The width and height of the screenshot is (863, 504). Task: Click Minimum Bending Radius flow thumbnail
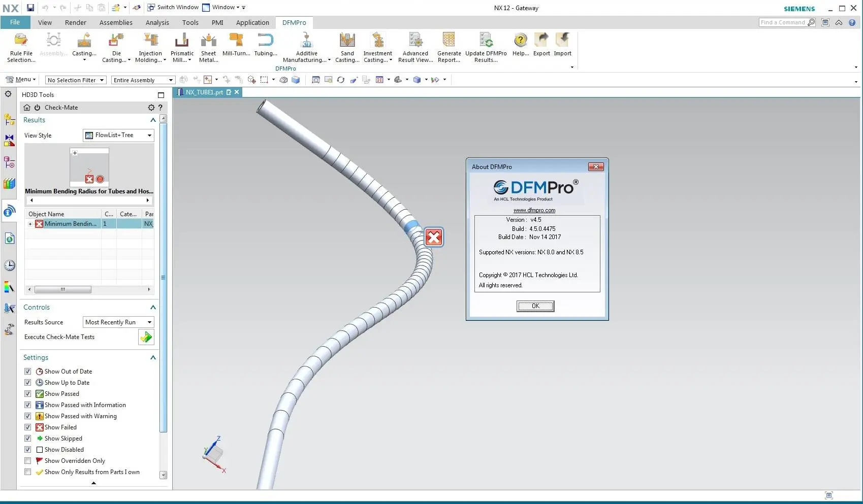(x=89, y=167)
